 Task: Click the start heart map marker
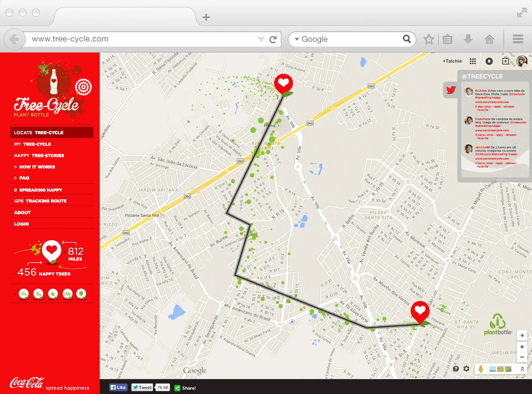pyautogui.click(x=283, y=84)
